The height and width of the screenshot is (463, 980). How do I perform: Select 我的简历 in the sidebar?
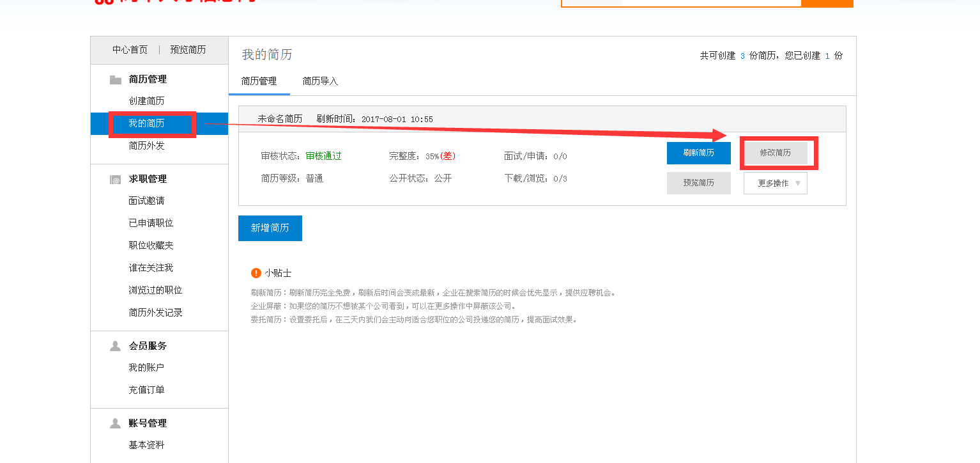tap(146, 123)
